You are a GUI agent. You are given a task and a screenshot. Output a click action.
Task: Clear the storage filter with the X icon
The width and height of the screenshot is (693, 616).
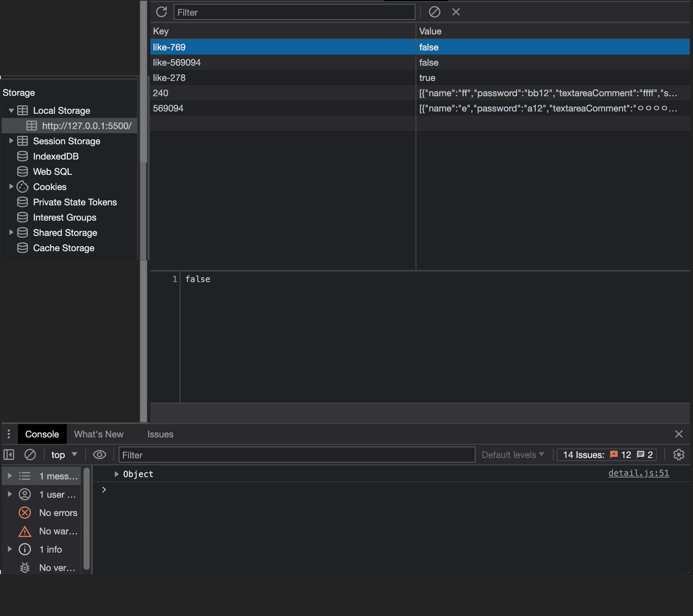456,12
